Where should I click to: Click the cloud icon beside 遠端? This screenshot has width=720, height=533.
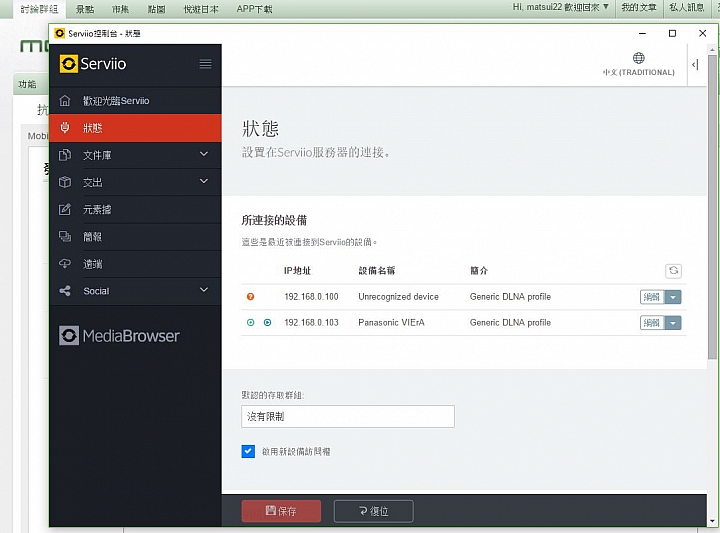coord(65,264)
